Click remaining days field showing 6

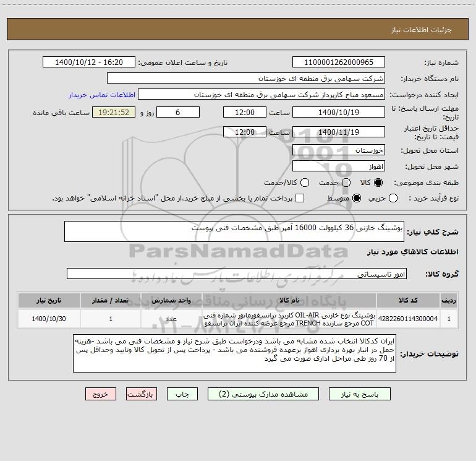pyautogui.click(x=178, y=112)
